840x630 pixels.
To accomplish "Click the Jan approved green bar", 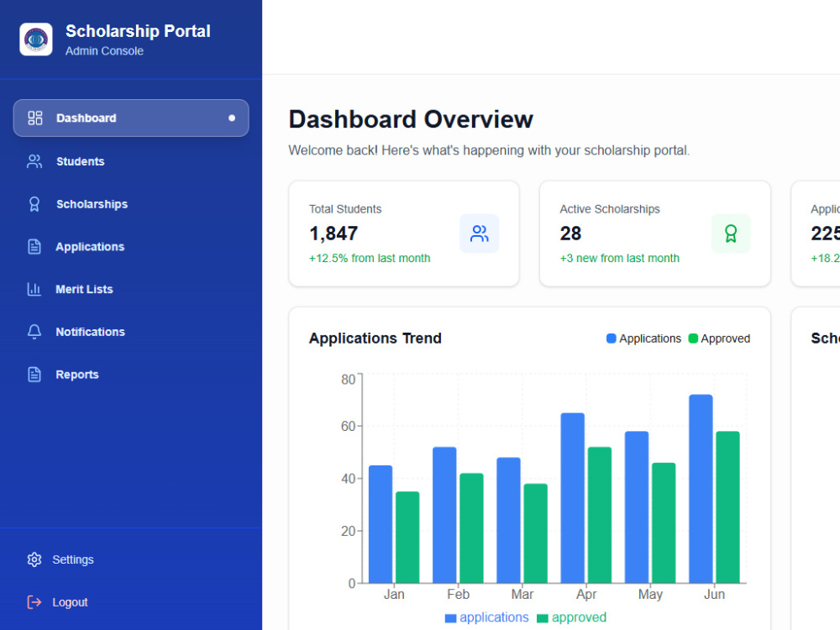I will coord(407,538).
